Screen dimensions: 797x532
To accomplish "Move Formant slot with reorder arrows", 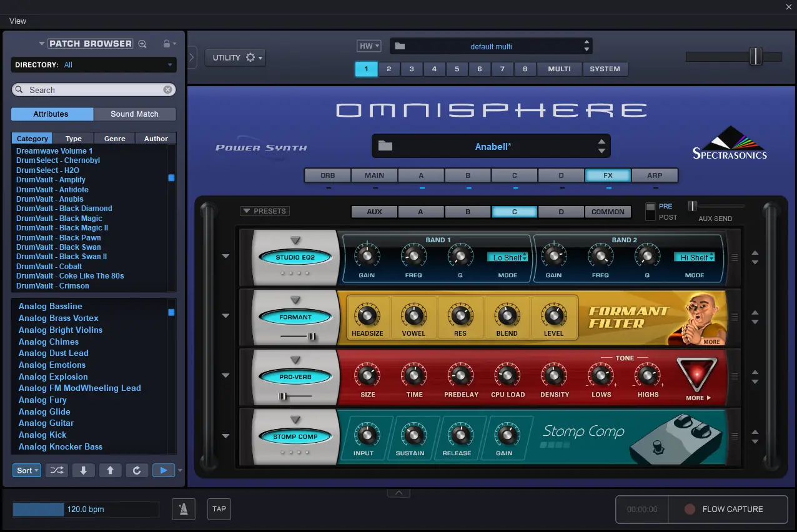I will tap(755, 317).
